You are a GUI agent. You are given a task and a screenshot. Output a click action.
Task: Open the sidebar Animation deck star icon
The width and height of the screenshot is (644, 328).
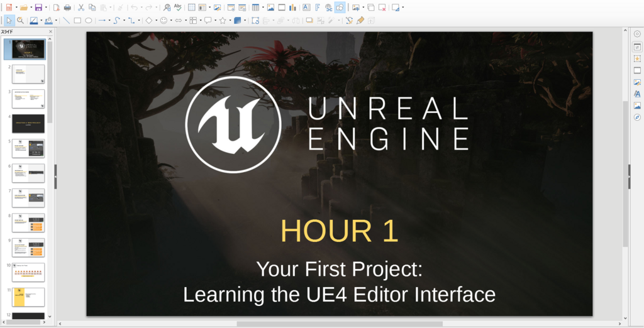(x=637, y=58)
